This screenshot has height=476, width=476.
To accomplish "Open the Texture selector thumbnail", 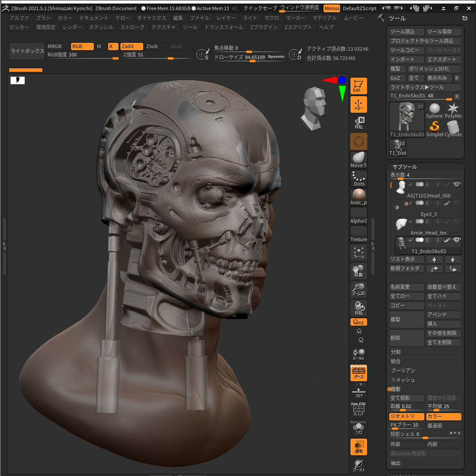I will 358,234.
